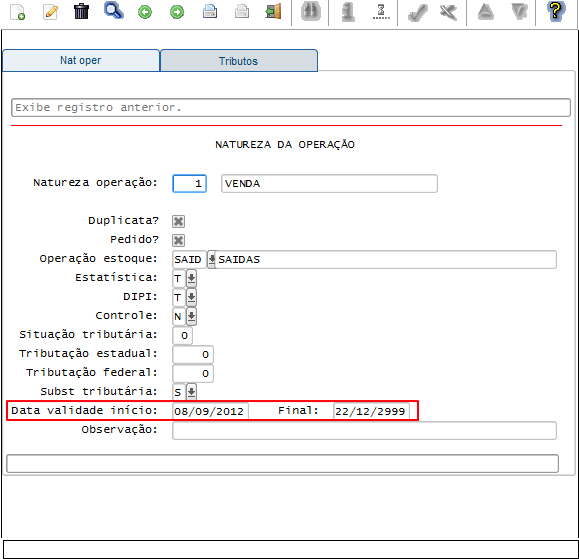Click the SAID operação estoque code field
Image resolution: width=579 pixels, height=560 pixels.
(x=189, y=260)
